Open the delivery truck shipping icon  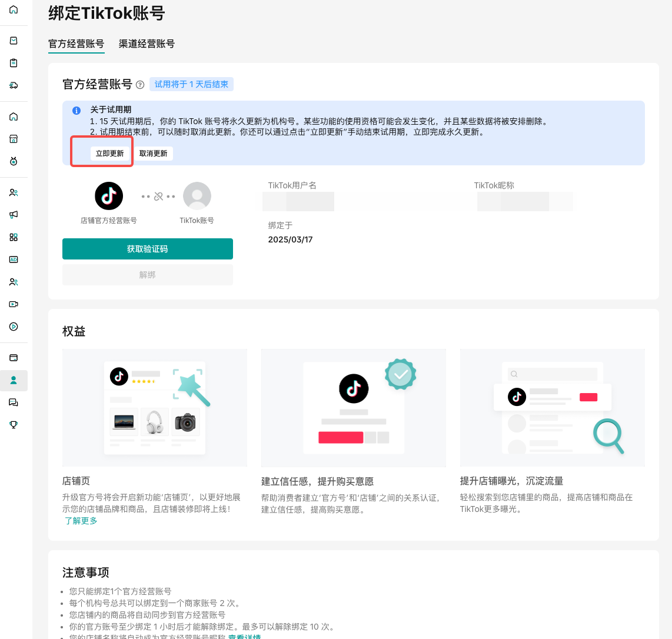point(14,85)
